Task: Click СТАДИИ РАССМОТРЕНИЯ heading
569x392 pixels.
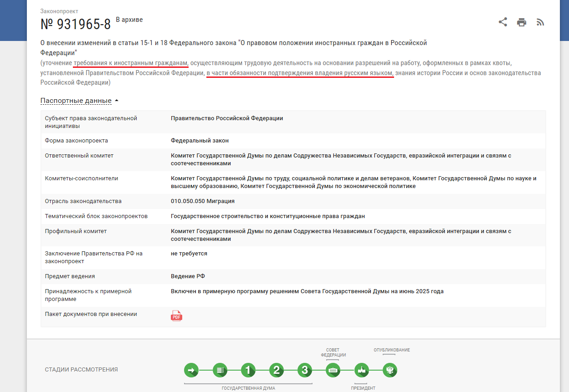Action: click(82, 370)
